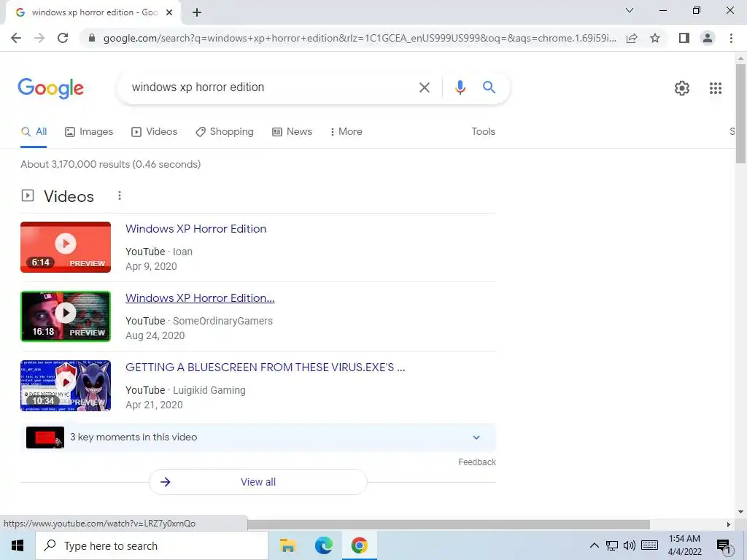Open the Google apps grid
The height and width of the screenshot is (560, 747).
coord(715,88)
